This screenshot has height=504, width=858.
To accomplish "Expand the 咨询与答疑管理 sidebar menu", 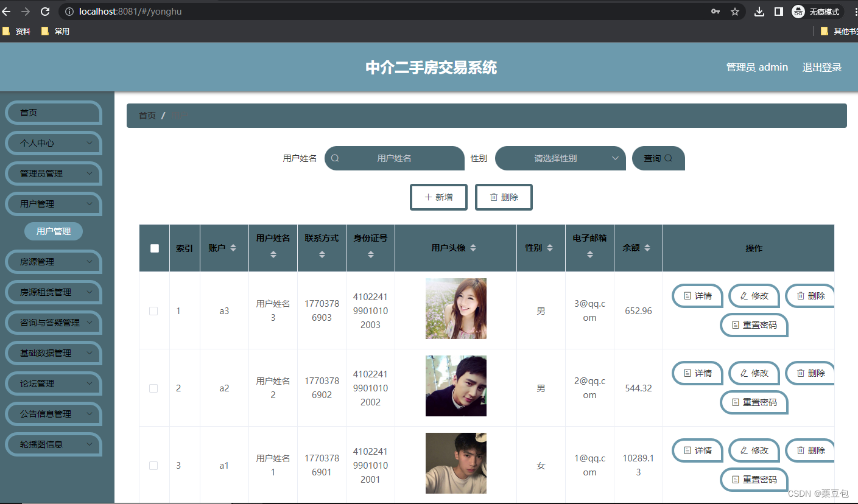I will tap(54, 323).
